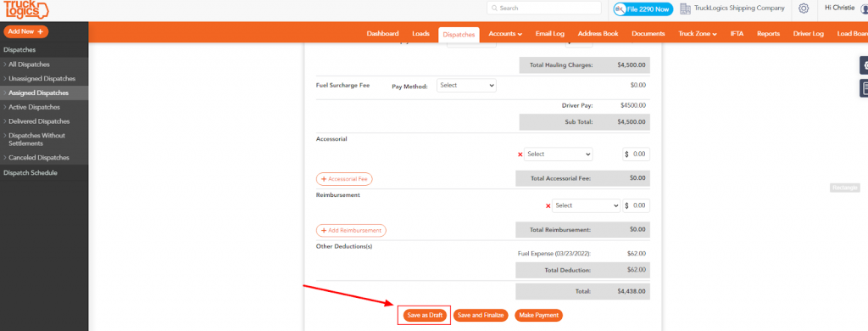Expand the Accounts menu
This screenshot has width=868, height=331.
505,34
